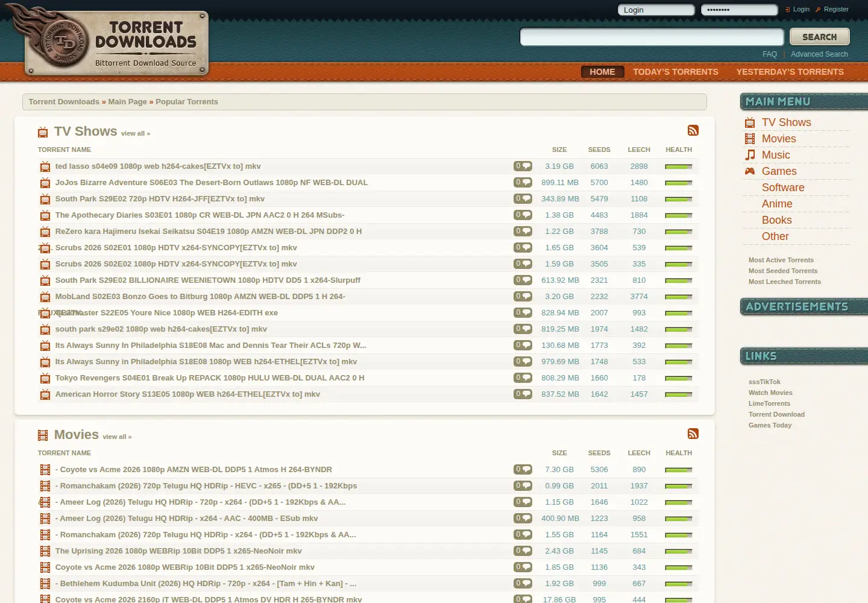The image size is (868, 603).
Task: Switch to Today's Torrents tab
Action: (x=676, y=72)
